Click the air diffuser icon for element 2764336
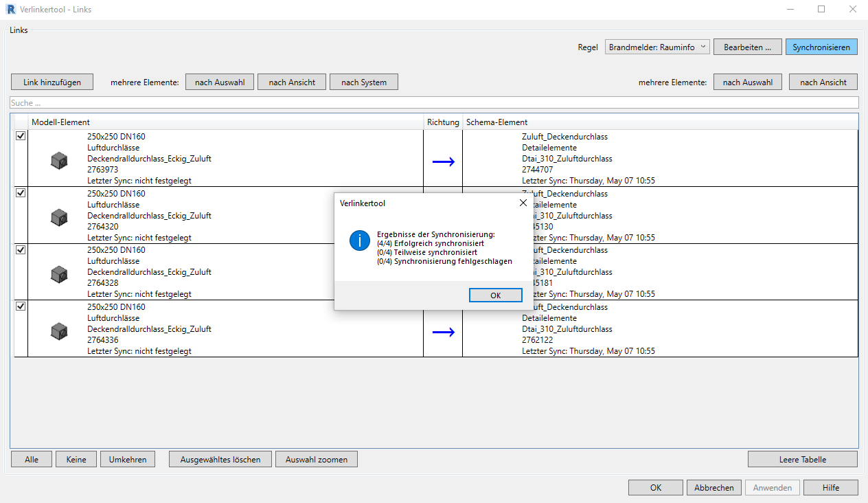The height and width of the screenshot is (503, 868). point(59,331)
